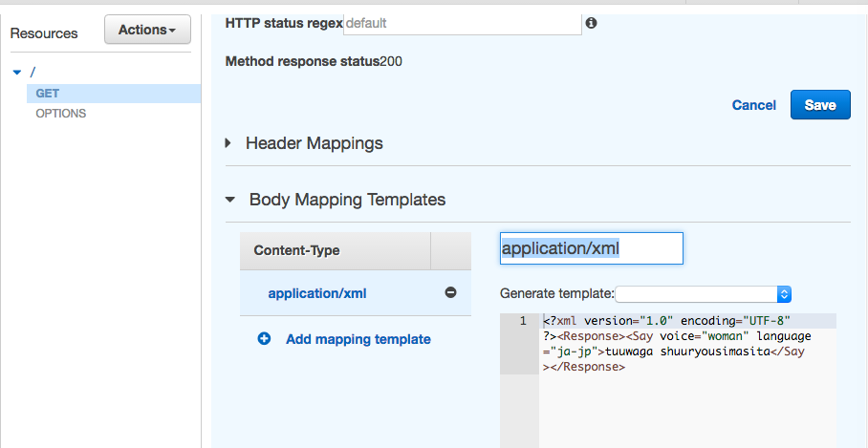
Task: Click the "HTTP status regex" label
Action: pos(283,23)
